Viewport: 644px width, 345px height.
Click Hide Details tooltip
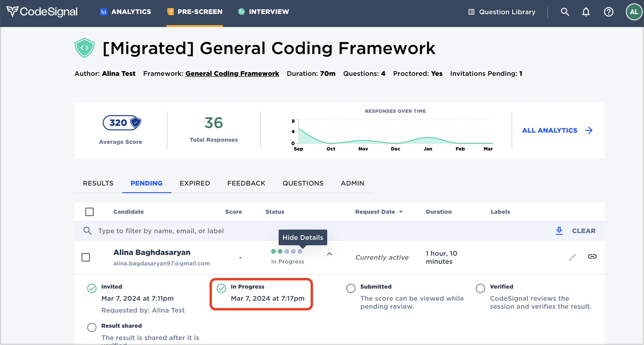[x=303, y=237]
